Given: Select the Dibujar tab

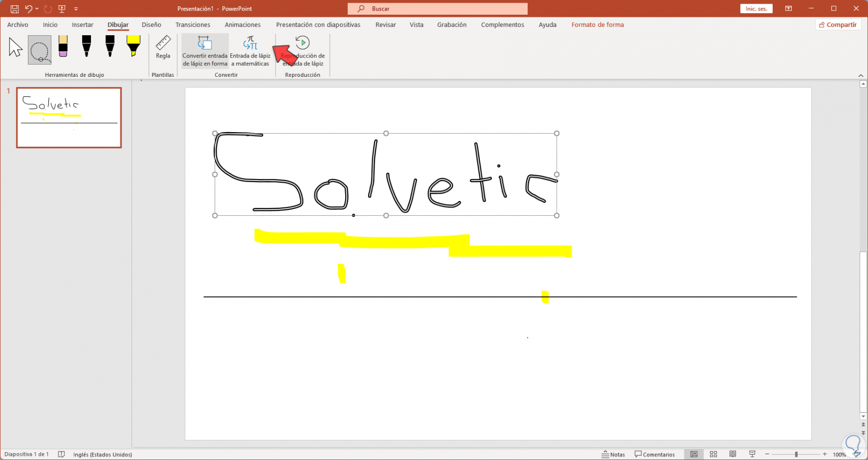Looking at the screenshot, I should (x=118, y=25).
